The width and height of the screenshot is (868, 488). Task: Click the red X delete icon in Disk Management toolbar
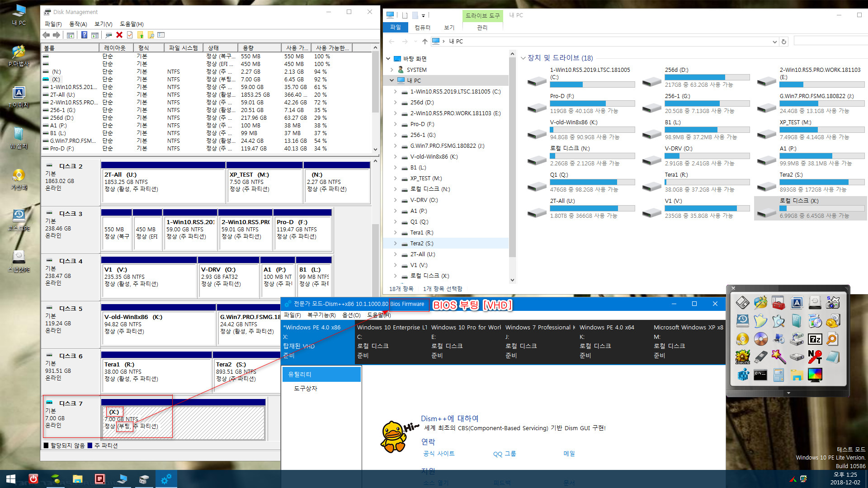pyautogui.click(x=119, y=35)
